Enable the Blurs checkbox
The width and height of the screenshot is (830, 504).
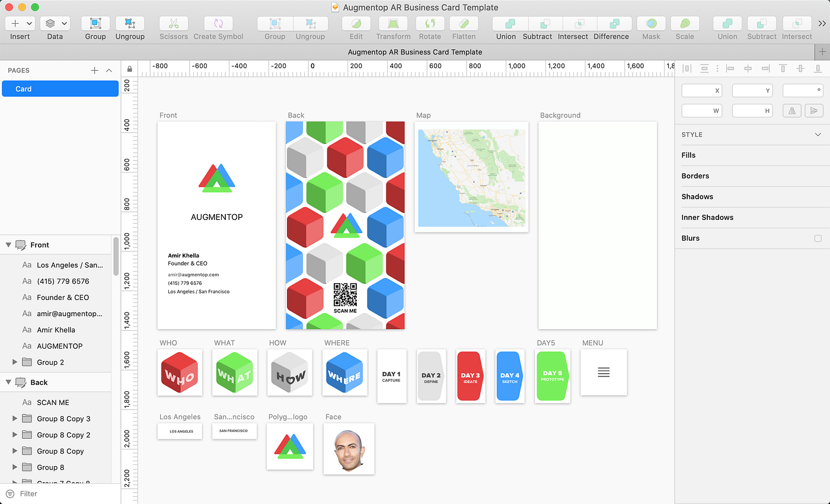[818, 238]
